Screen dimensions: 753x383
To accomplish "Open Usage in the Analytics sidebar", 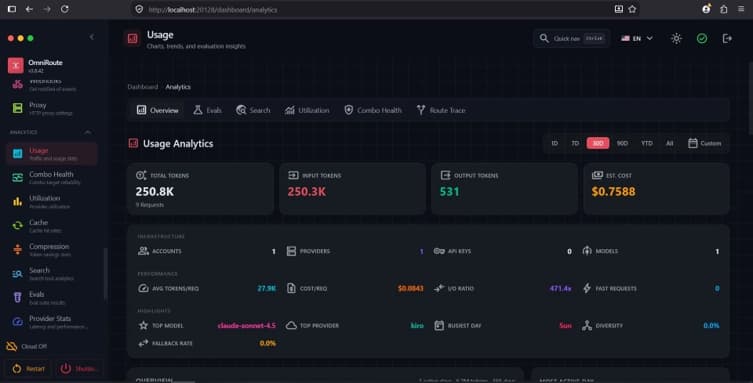I will pyautogui.click(x=51, y=154).
